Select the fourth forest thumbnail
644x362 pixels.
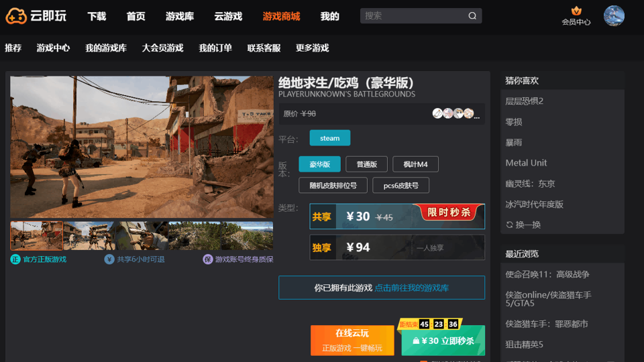195,236
